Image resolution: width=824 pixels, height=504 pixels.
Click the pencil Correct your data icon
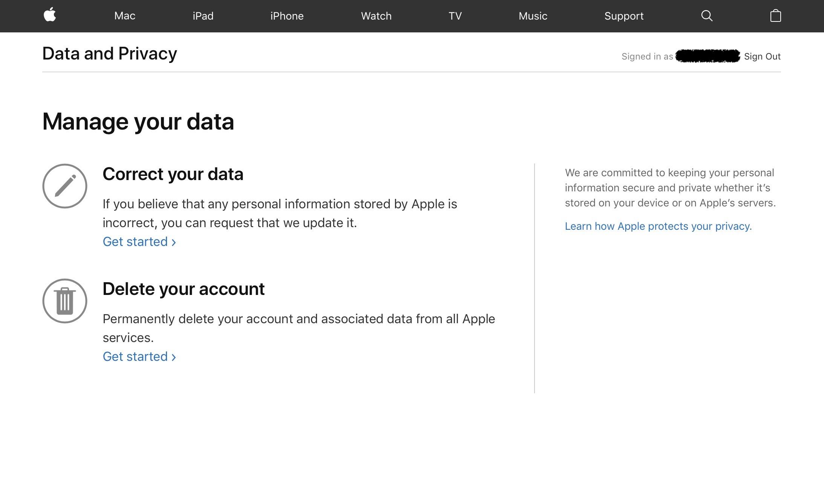pyautogui.click(x=65, y=186)
